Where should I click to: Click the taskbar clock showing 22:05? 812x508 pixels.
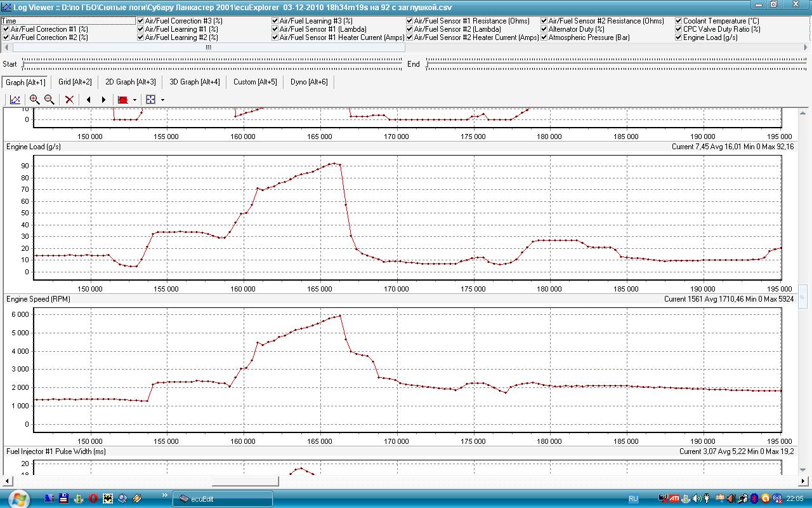pos(795,498)
